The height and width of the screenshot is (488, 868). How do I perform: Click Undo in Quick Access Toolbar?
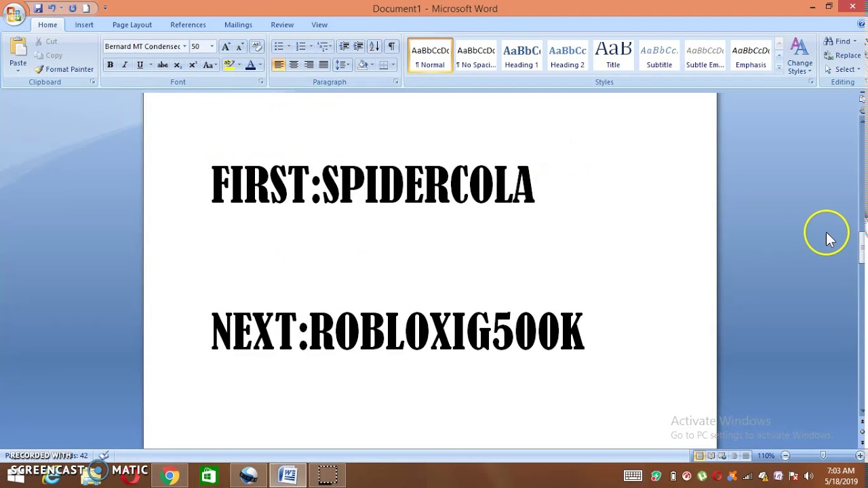(52, 8)
